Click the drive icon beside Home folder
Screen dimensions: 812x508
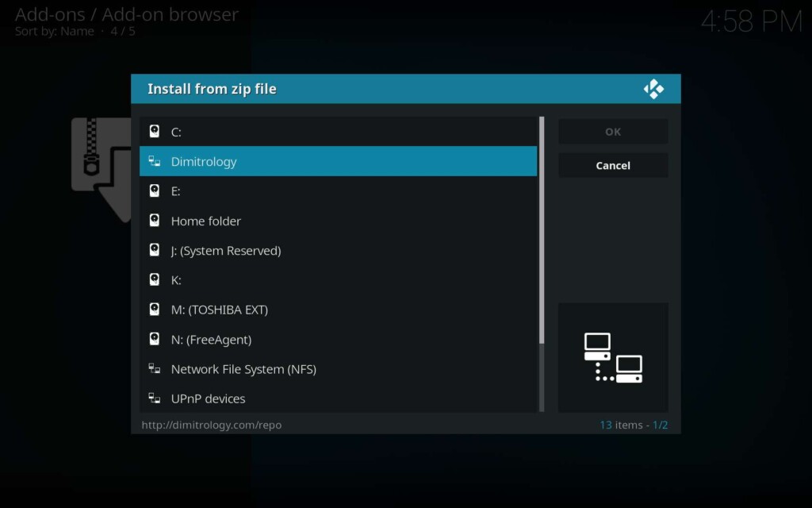coord(155,221)
